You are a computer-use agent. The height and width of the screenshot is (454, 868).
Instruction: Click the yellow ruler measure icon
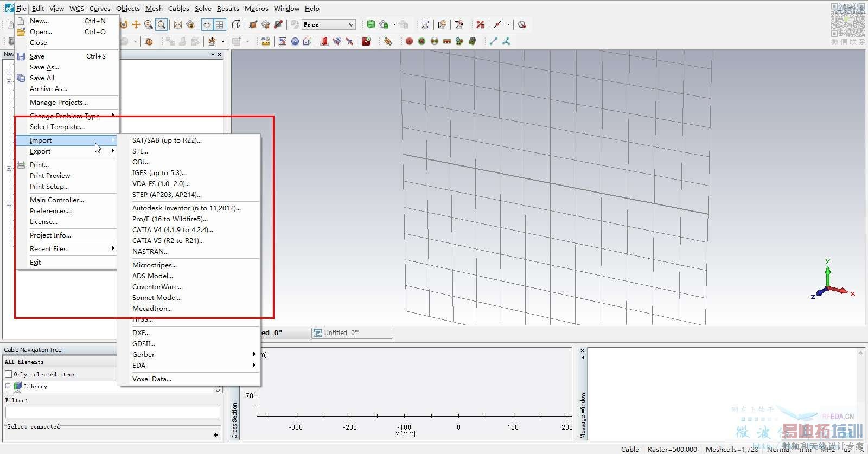265,41
